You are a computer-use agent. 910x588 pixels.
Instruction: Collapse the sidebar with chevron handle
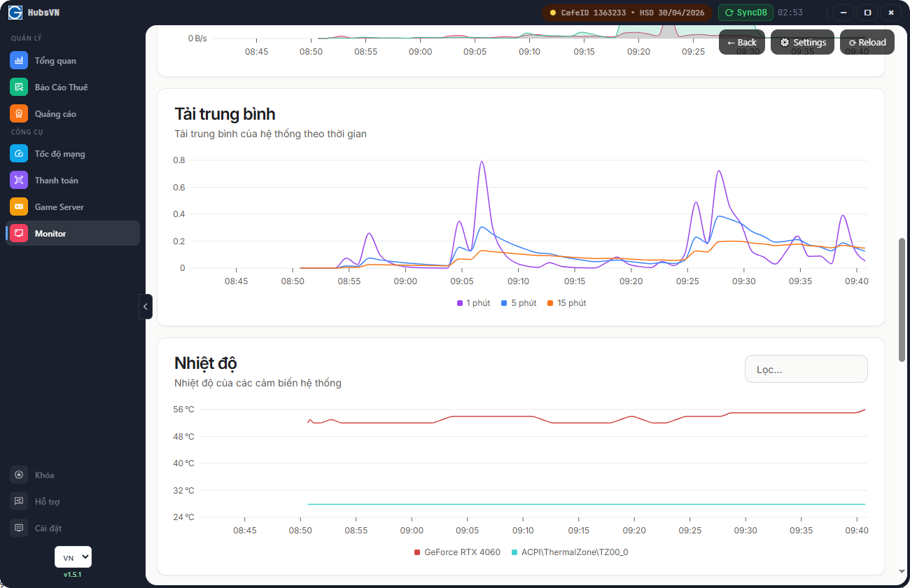tap(146, 307)
